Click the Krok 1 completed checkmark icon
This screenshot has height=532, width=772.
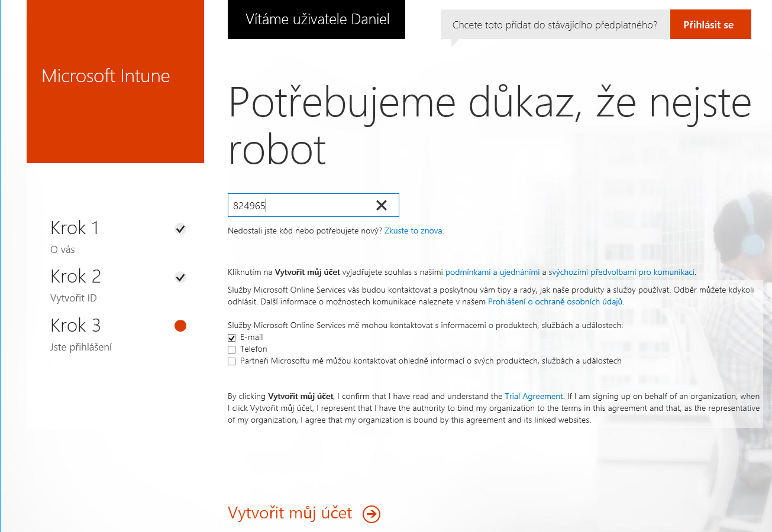coord(180,229)
